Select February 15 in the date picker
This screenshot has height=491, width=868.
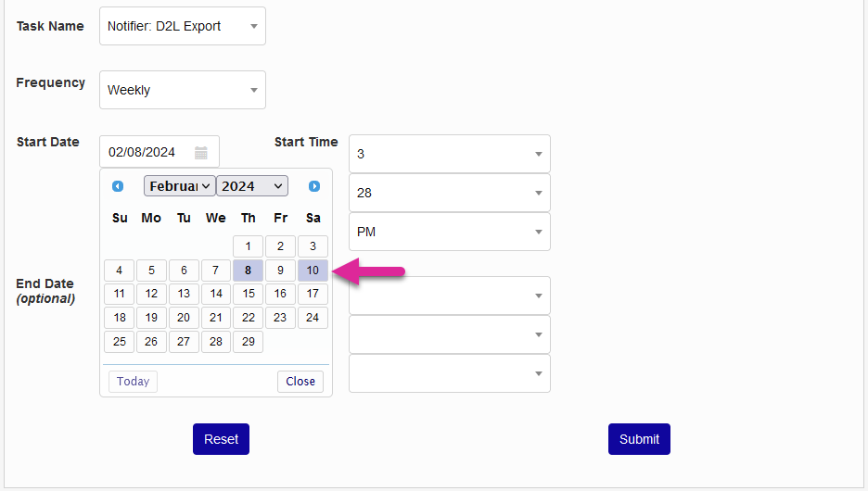pyautogui.click(x=248, y=294)
